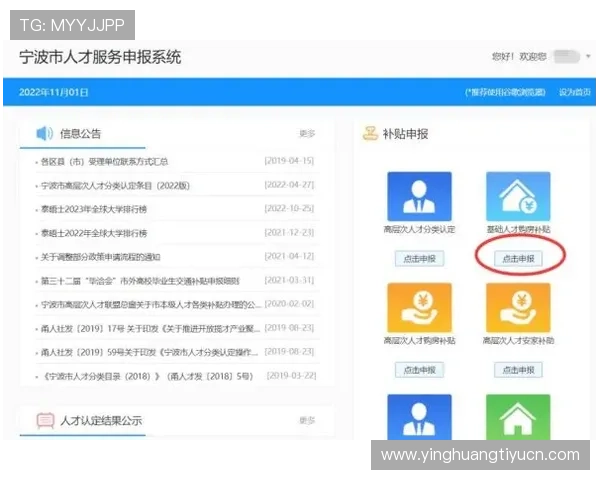Screen dimensions: 600x480
Task: Open 各区县(市)受理单位联系方式汇总 announcement
Action: (x=104, y=162)
